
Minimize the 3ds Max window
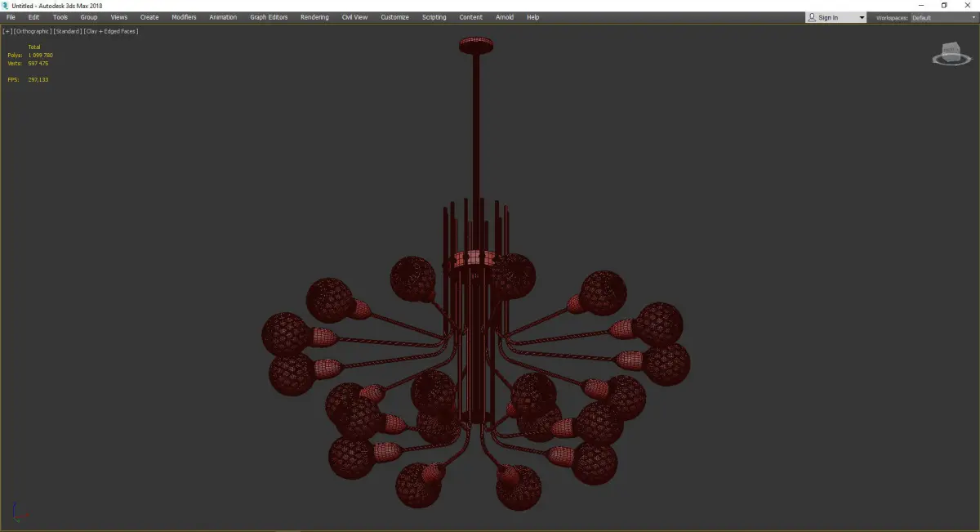pos(922,6)
